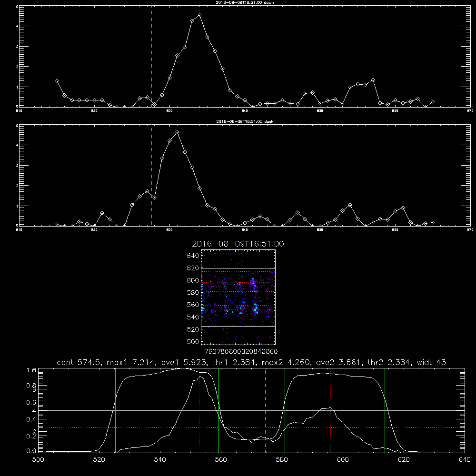Click 'widt 43' in the stats line

pyautogui.click(x=431, y=362)
